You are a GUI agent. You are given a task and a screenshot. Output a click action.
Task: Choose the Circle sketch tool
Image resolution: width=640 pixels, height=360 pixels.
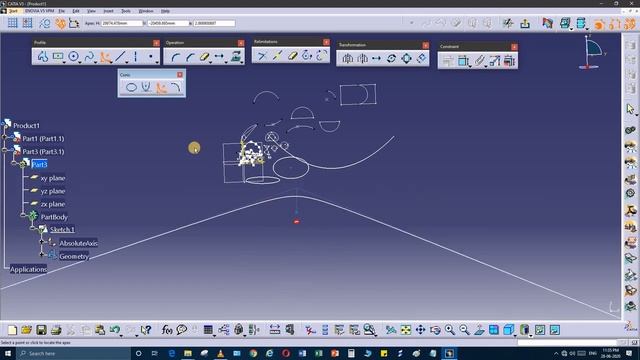[73, 57]
